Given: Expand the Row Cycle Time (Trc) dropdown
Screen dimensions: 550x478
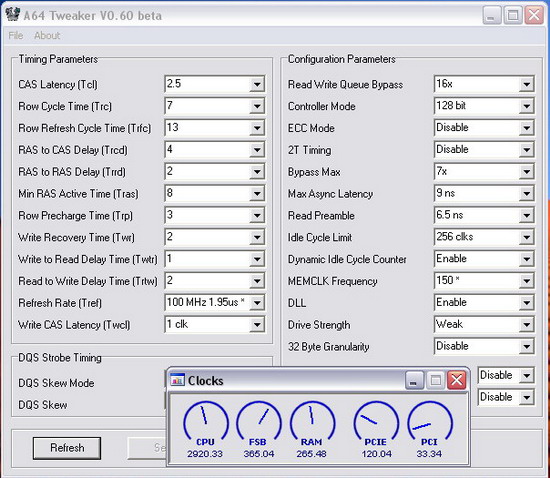Looking at the screenshot, I should tap(257, 106).
